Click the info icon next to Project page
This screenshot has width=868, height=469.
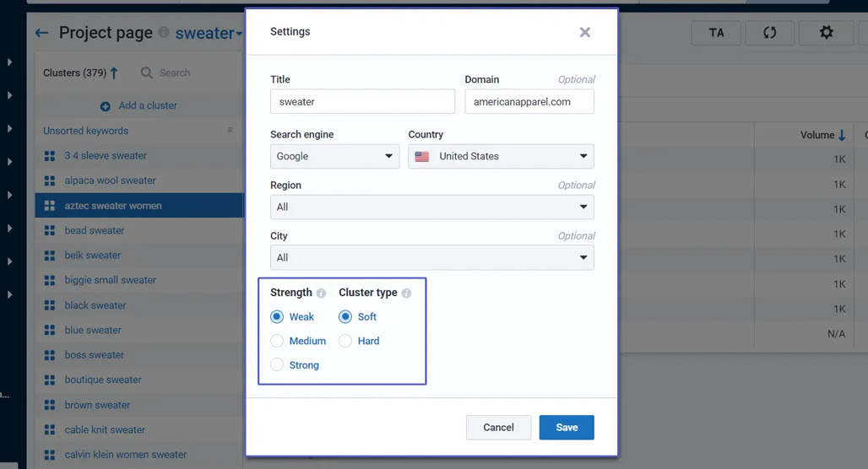click(163, 32)
